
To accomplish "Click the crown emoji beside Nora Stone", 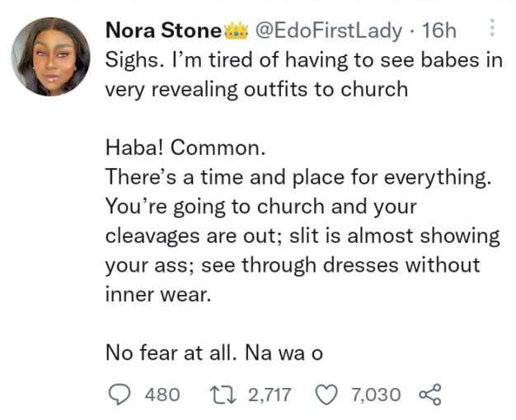I will click(x=235, y=31).
